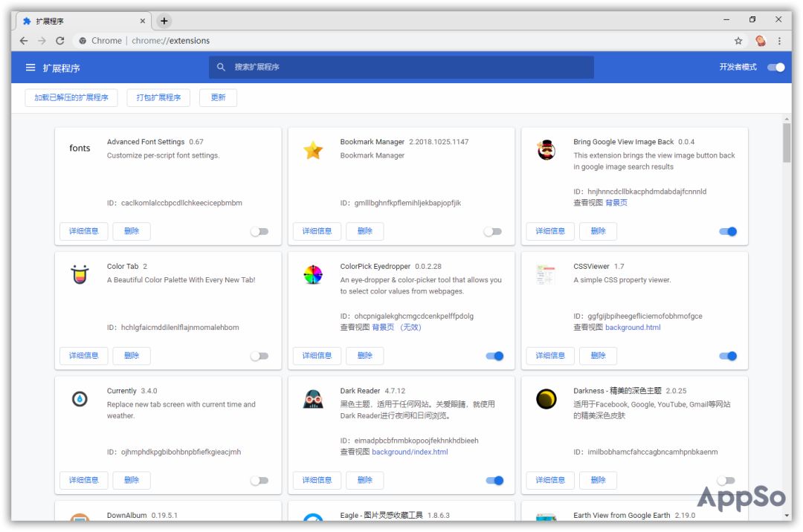Screen dimensions: 803x532
Task: Click the Color Tab cup icon
Action: [80, 274]
